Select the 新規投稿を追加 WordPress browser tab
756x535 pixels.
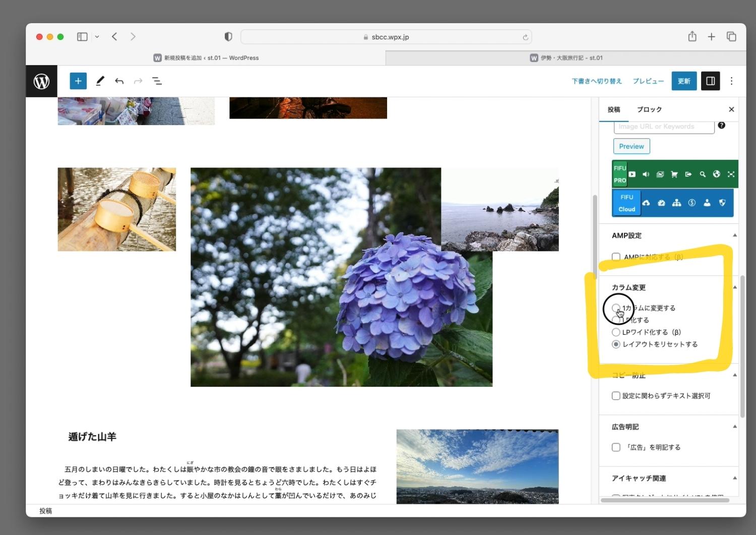(206, 58)
